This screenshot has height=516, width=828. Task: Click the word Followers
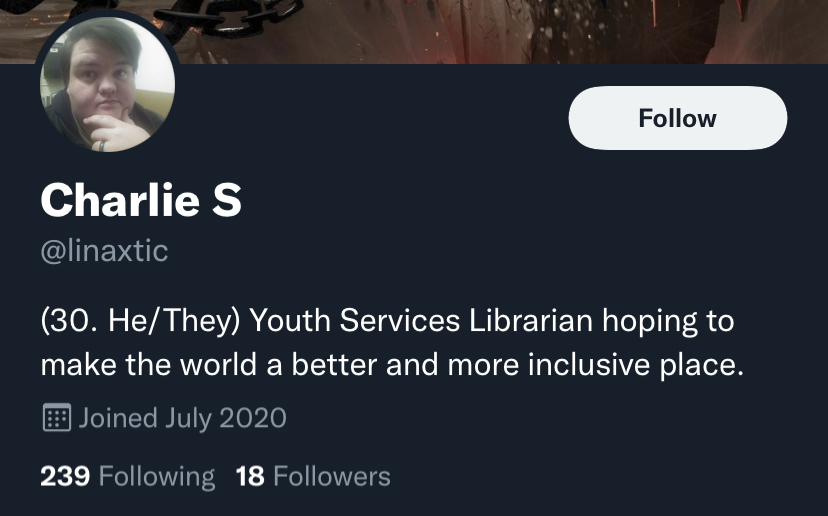332,476
